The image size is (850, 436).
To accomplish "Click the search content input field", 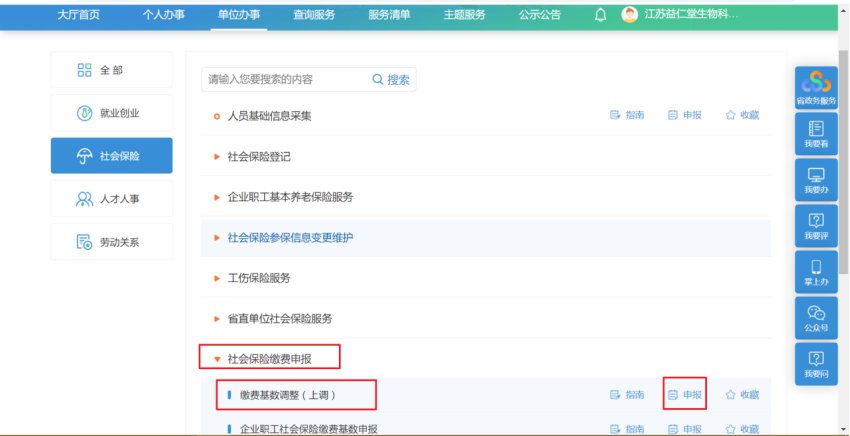I will (x=285, y=79).
